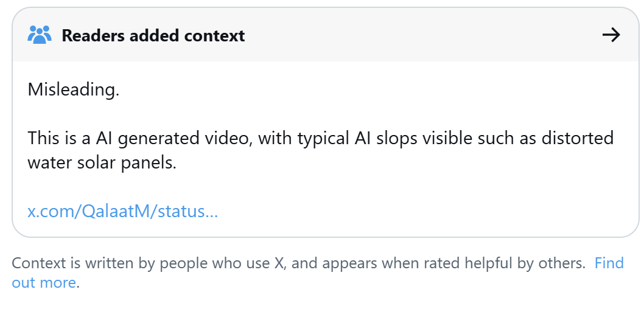
Task: Open note details via the right arrow
Action: coord(611,35)
